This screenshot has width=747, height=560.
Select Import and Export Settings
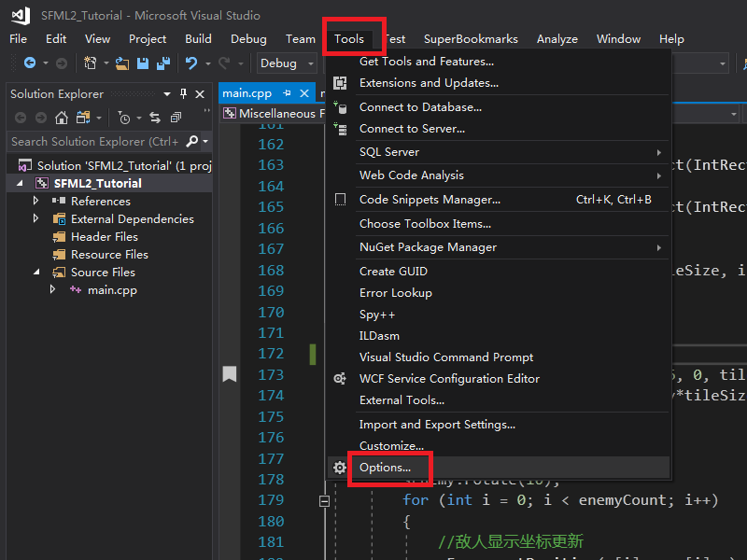click(499, 425)
